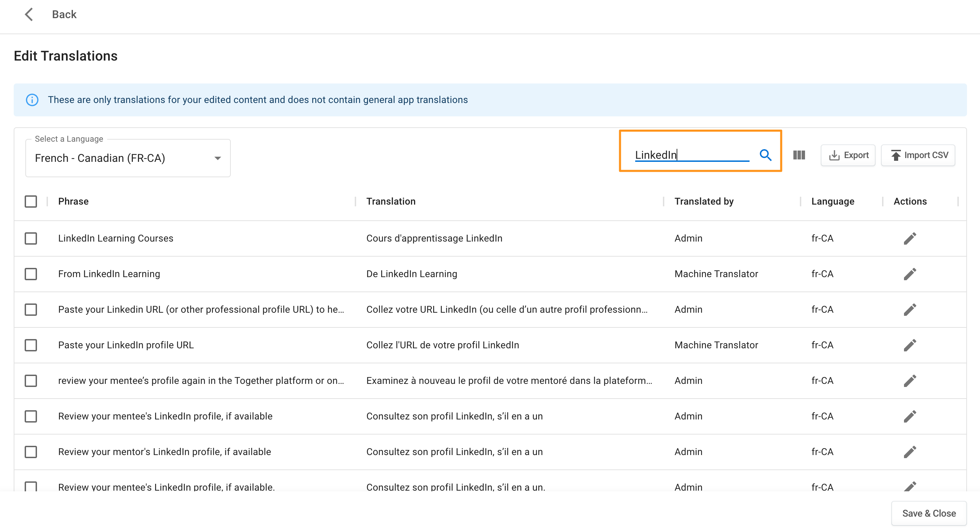The image size is (980, 531).
Task: Click the language dropdown arrow
Action: pyautogui.click(x=218, y=158)
